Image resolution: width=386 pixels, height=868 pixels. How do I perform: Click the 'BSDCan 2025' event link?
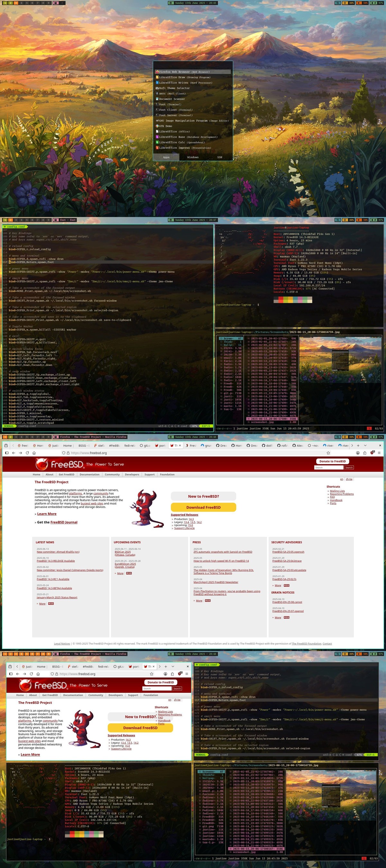coord(123,552)
